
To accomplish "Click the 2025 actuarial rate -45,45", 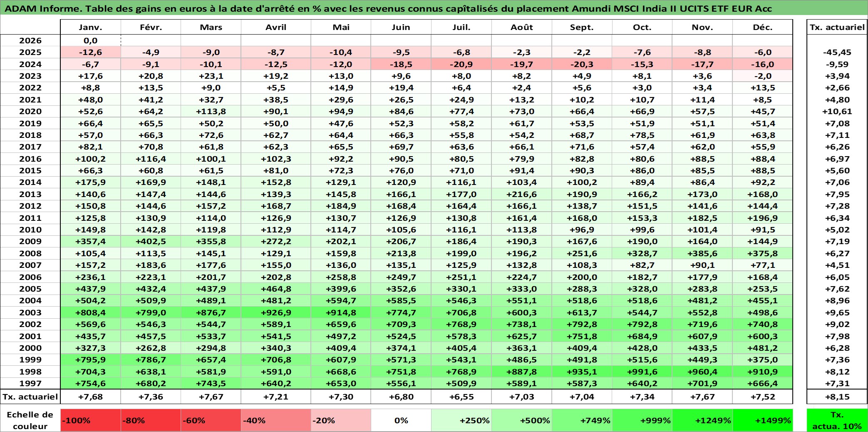I will click(x=837, y=52).
